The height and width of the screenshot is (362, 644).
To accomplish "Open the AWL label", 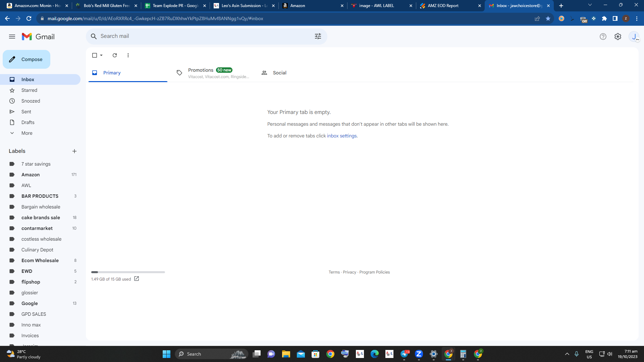I will click(x=40, y=185).
